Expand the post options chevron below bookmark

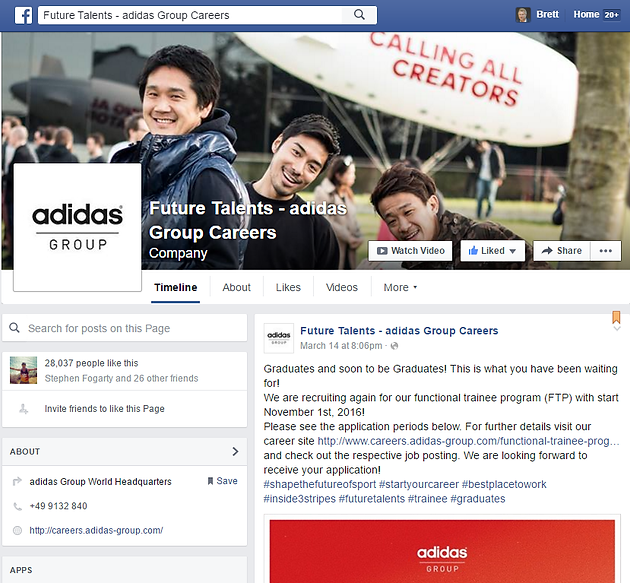617,328
